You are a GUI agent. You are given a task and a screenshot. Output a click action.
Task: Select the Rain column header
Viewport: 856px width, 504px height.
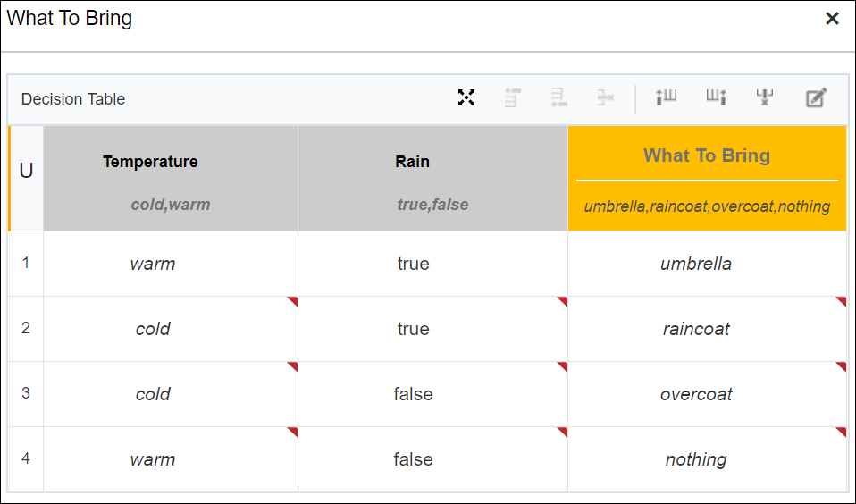tap(432, 178)
